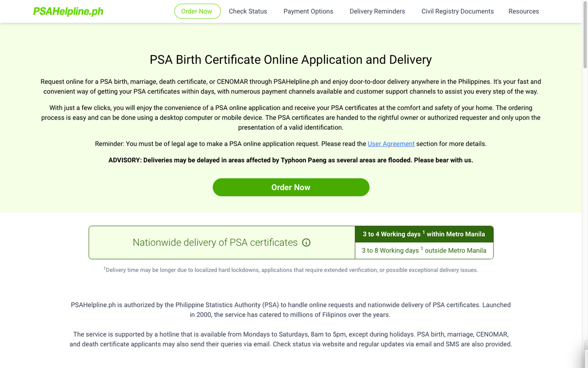Select the within Metro Manila delivery tab
Screen dimensions: 588x368
pyautogui.click(x=424, y=234)
